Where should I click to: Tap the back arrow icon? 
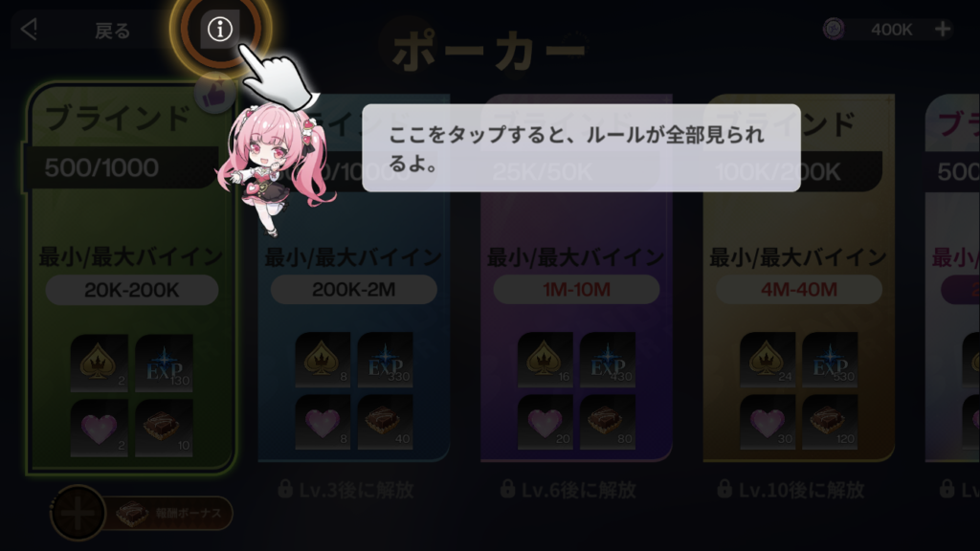point(29,30)
